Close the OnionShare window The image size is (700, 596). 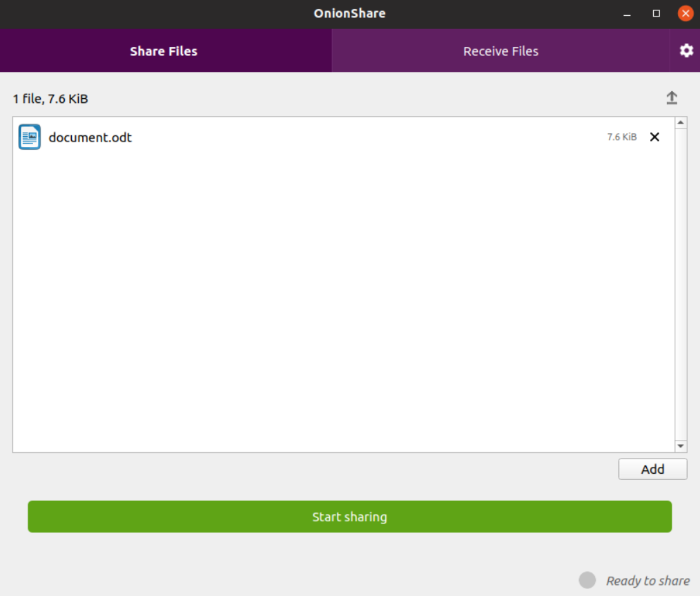686,14
